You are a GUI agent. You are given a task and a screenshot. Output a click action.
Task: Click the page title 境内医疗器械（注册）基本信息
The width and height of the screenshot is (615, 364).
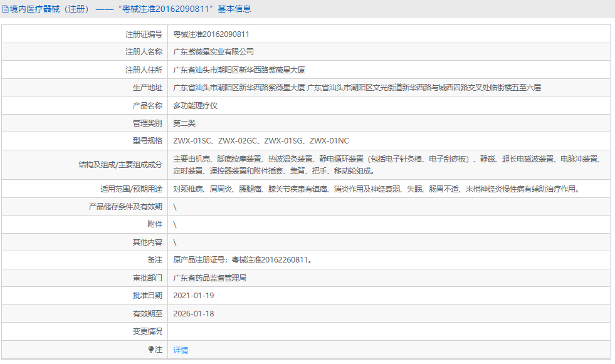[130, 9]
